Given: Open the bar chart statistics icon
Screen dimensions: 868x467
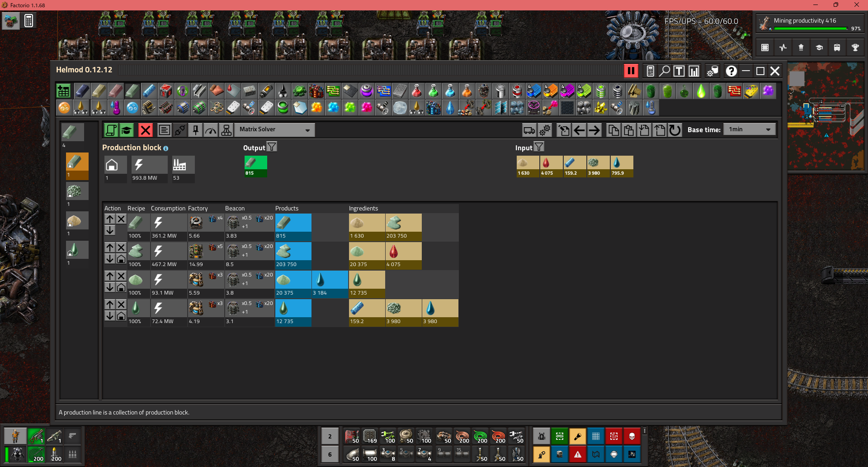Looking at the screenshot, I should (693, 71).
